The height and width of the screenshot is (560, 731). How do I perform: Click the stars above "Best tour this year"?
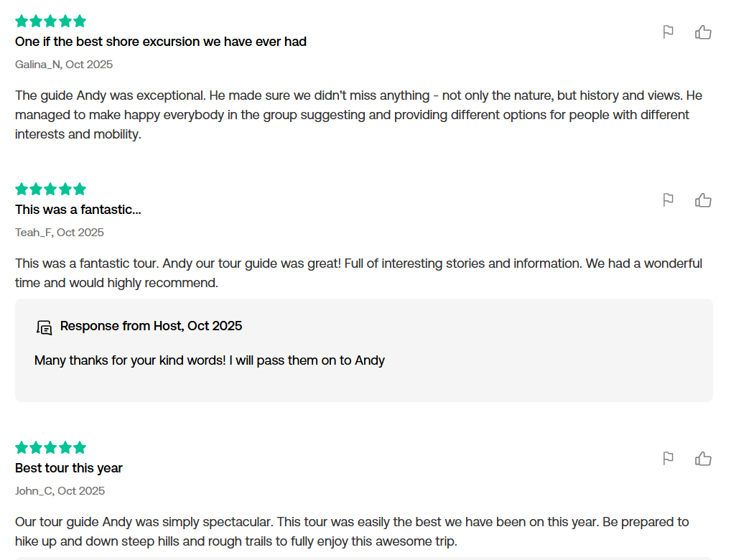50,448
